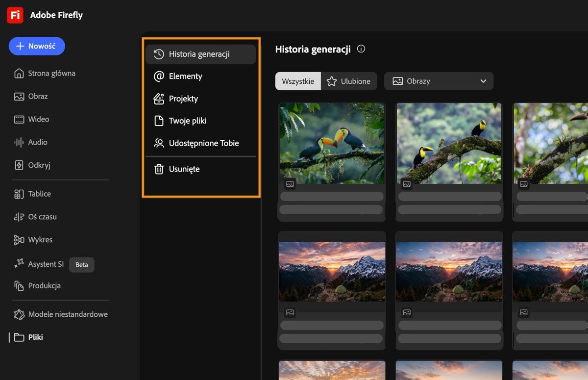Select the Wszystkie filter toggle
This screenshot has width=588, height=380.
[298, 81]
